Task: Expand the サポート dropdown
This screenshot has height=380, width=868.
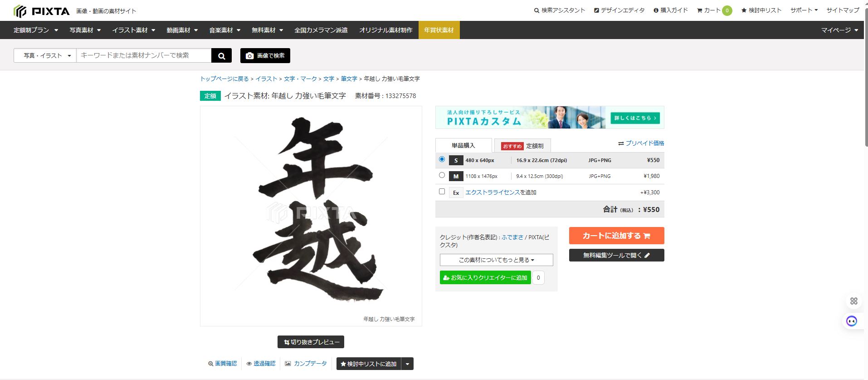Action: 804,10
